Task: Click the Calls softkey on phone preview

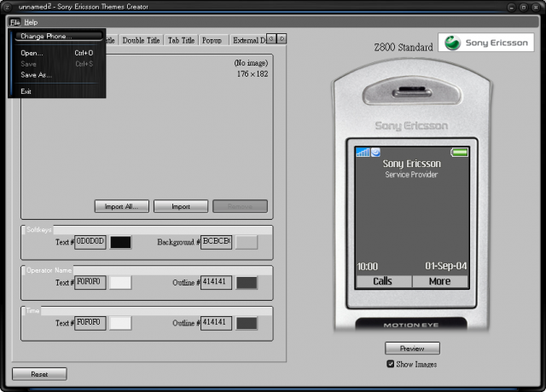Action: click(383, 281)
